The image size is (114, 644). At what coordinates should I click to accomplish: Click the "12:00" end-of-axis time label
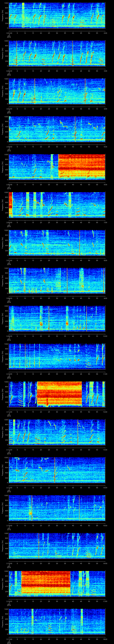105,412
